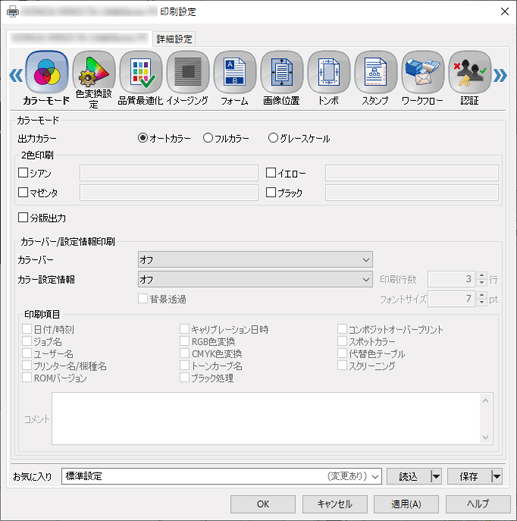
Task: Check the ジョブ名 print item
Action: coord(27,341)
